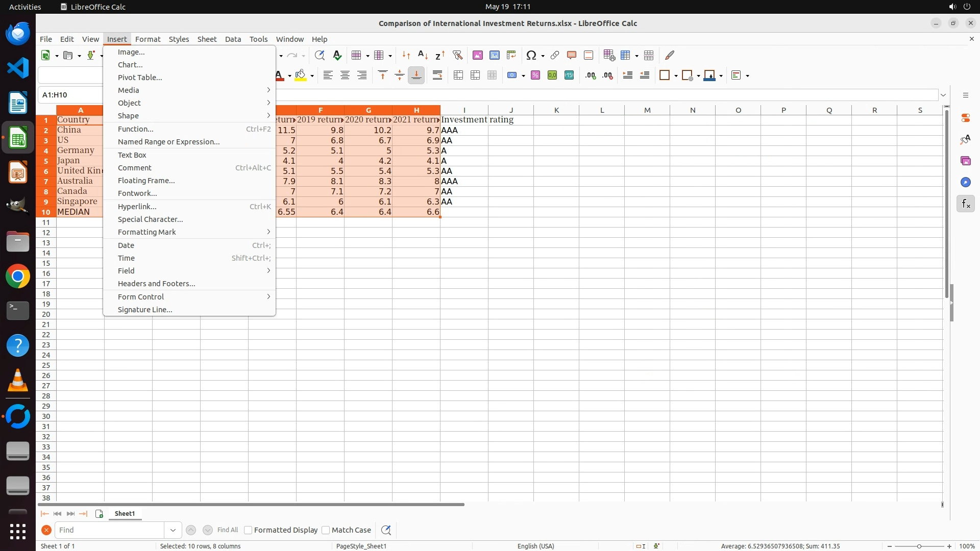Click the Sheet1 tab
980x551 pixels.
(125, 514)
